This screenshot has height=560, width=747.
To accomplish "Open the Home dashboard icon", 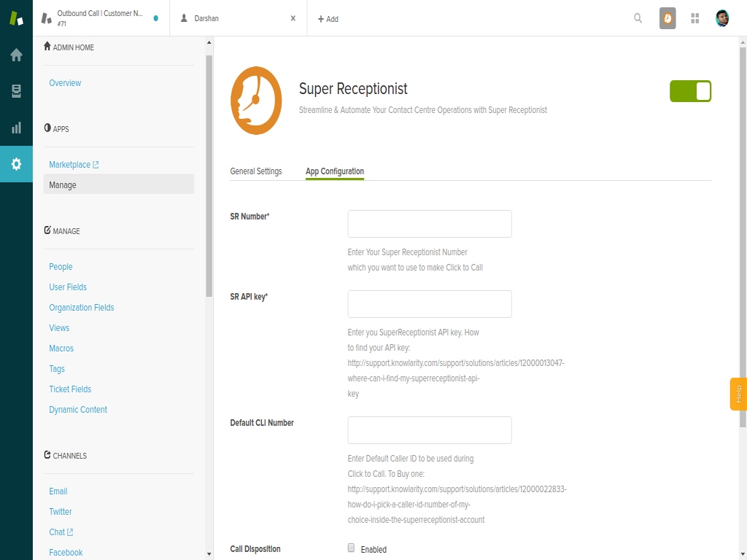I will click(x=16, y=55).
